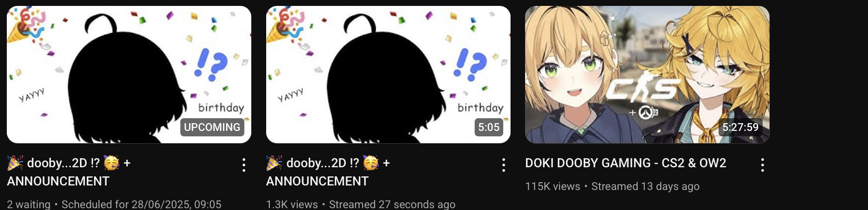Play the birthday video with 5:05 duration
The image size is (868, 210).
[x=388, y=75]
